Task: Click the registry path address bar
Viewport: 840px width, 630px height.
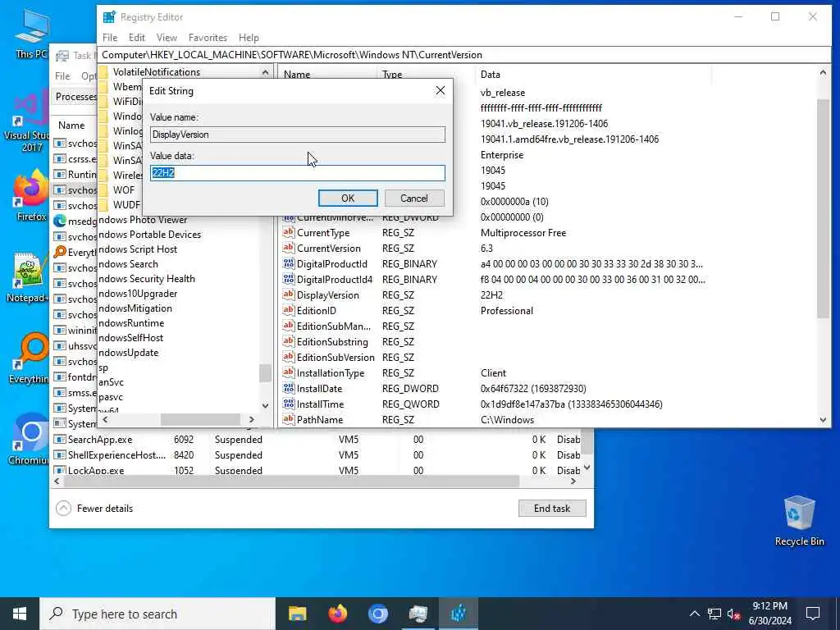Action: [x=464, y=55]
